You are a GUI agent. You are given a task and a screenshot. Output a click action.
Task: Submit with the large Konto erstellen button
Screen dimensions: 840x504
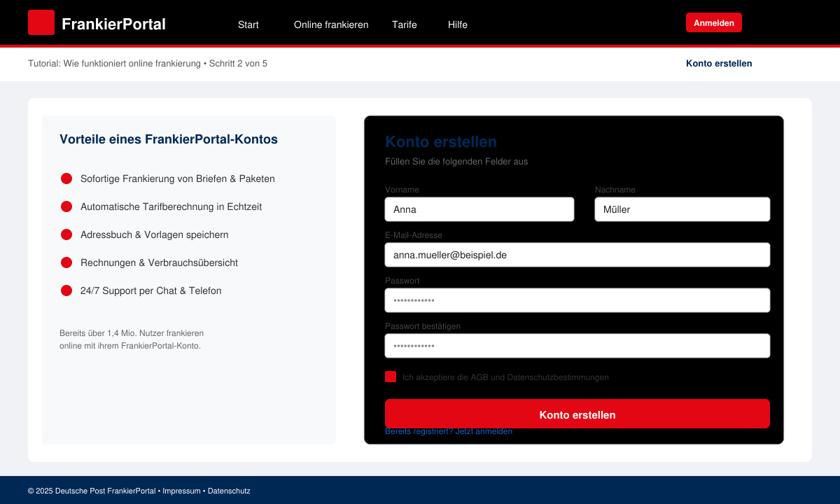(577, 414)
